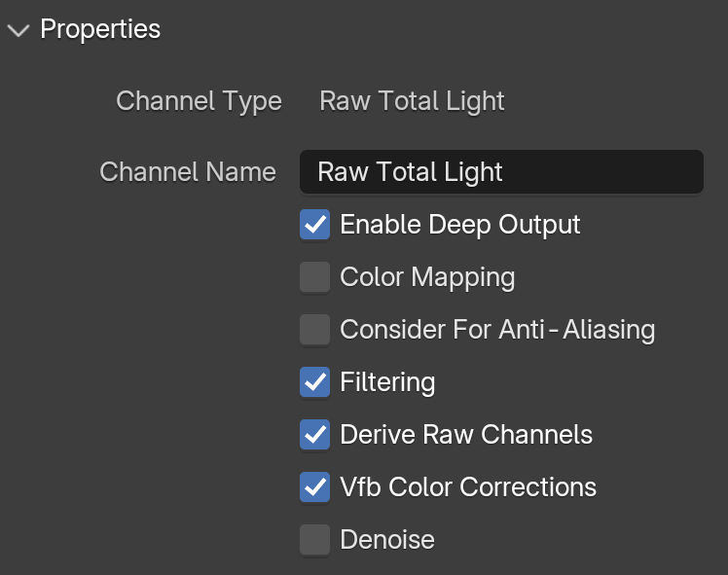This screenshot has width=728, height=575.
Task: Click the Derive Raw Channels label text
Action: pos(466,435)
